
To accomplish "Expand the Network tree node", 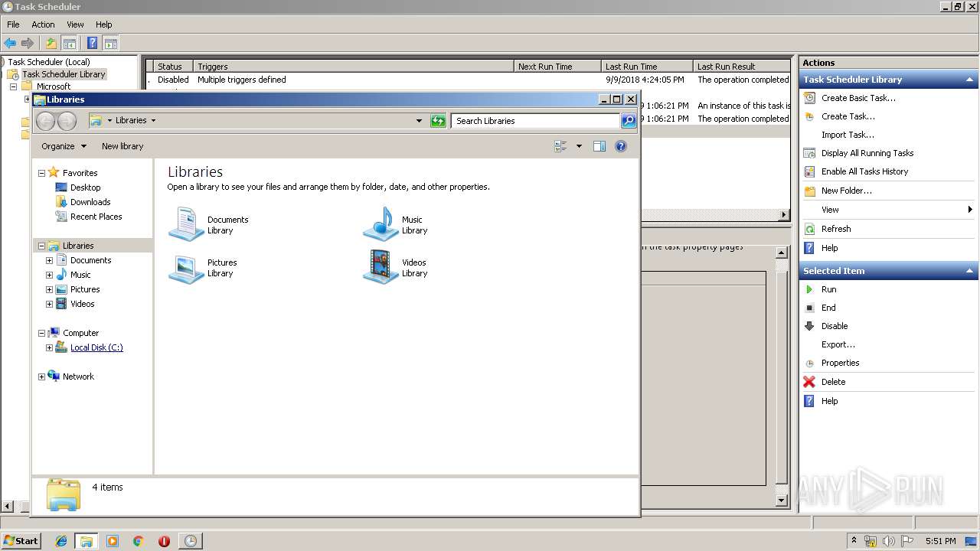I will click(41, 377).
